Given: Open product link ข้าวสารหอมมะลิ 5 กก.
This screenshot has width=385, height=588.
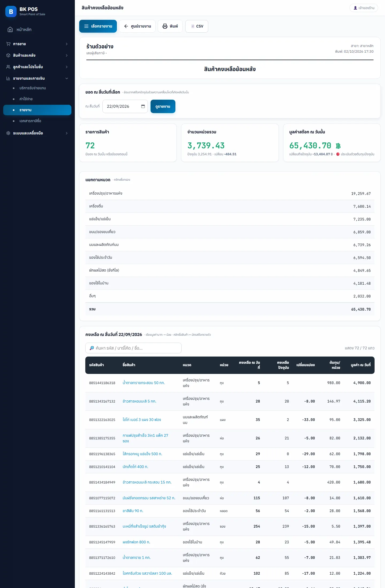Looking at the screenshot, I should pos(139,401).
